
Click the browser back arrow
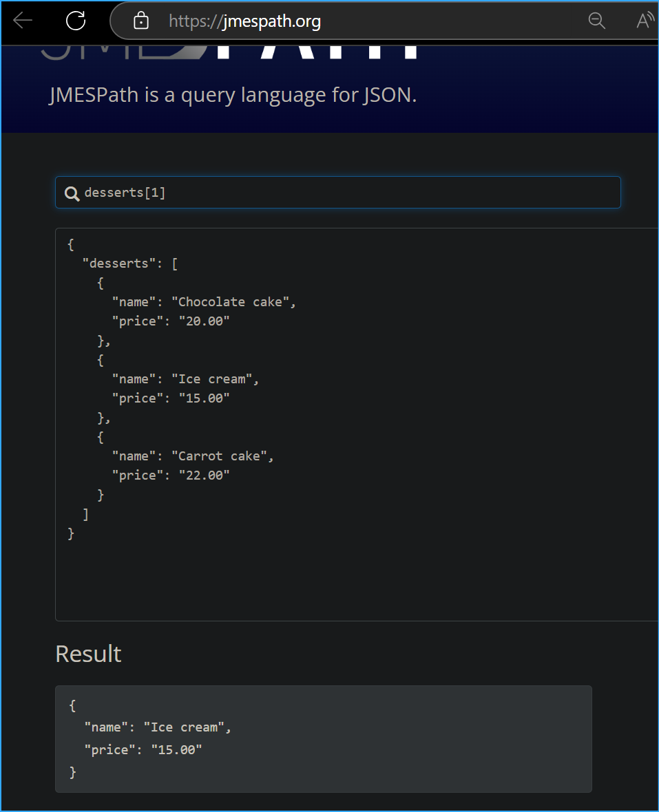23,21
